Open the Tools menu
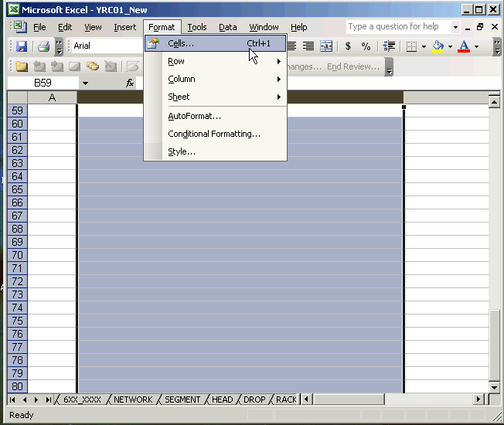504x425 pixels. point(197,27)
